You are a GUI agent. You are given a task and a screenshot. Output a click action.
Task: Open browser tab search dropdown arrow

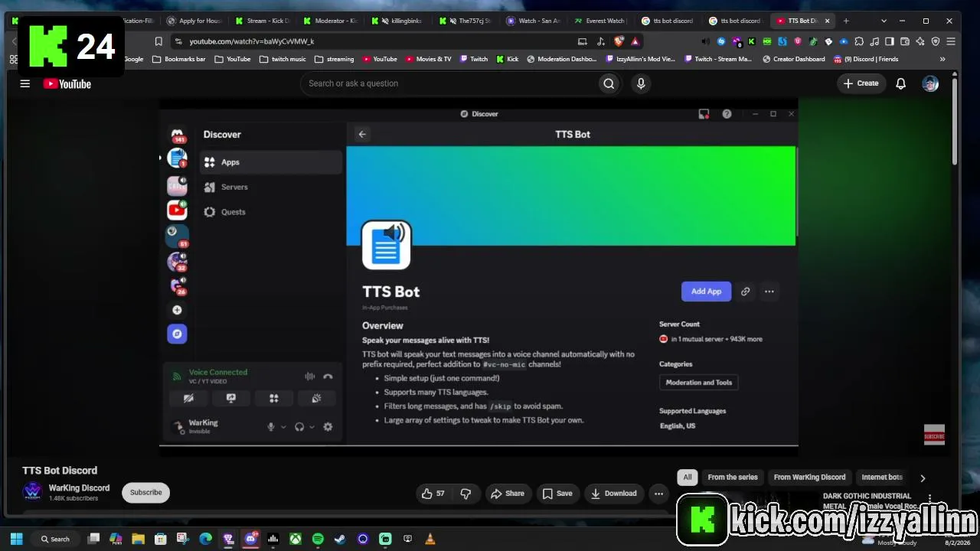pyautogui.click(x=884, y=21)
